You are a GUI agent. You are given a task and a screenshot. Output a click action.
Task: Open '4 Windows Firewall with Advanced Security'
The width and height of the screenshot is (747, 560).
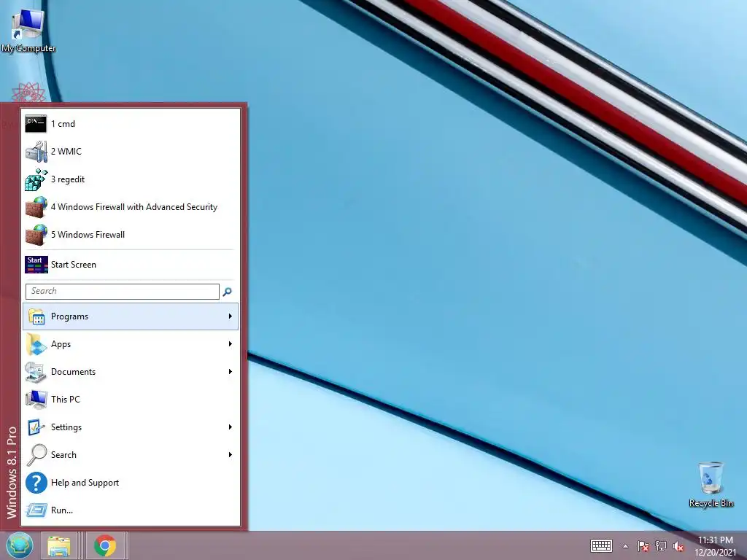click(x=131, y=207)
